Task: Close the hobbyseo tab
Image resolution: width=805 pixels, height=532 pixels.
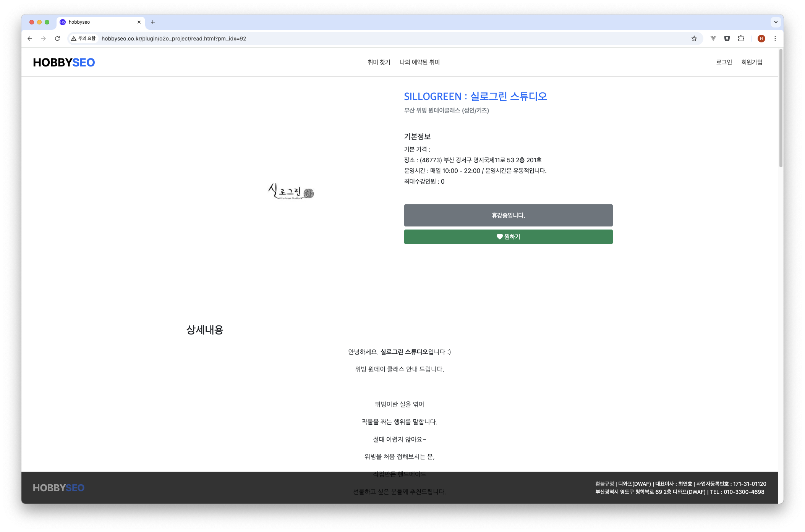Action: [x=139, y=22]
